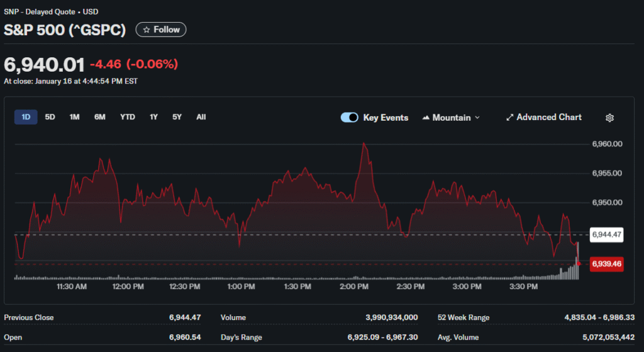The height and width of the screenshot is (352, 644).
Task: Show the YTD chart range
Action: 128,117
